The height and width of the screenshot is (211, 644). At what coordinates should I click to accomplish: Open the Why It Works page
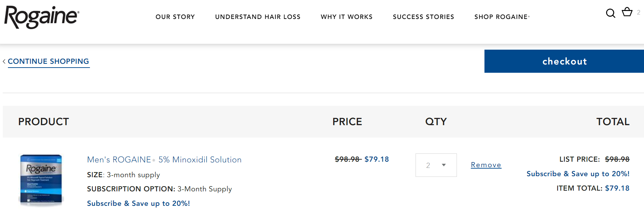coord(346,17)
